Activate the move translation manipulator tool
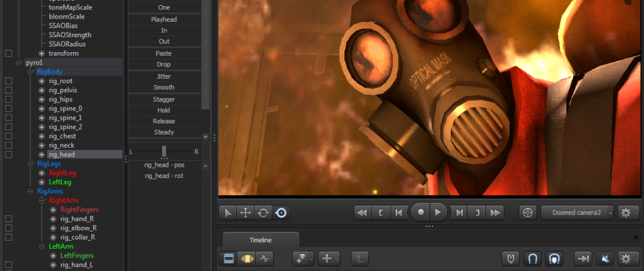This screenshot has height=271, width=644. point(246,213)
